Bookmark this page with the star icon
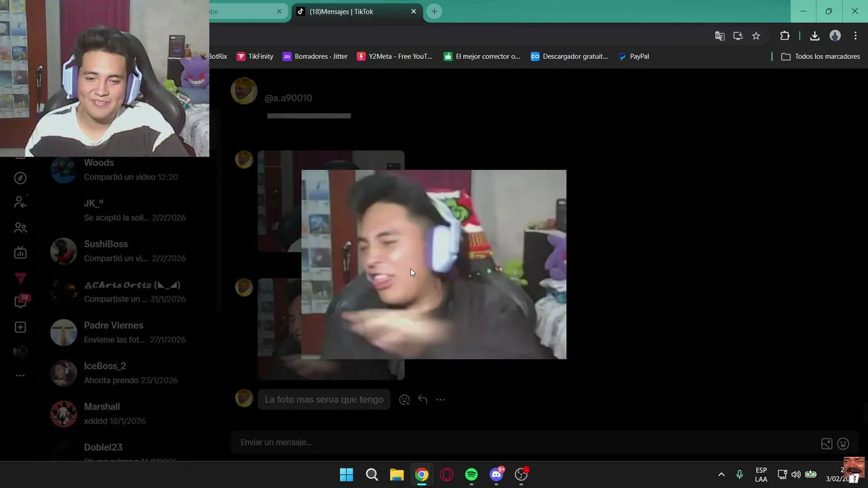Screen dimensions: 868x488 [x=756, y=36]
